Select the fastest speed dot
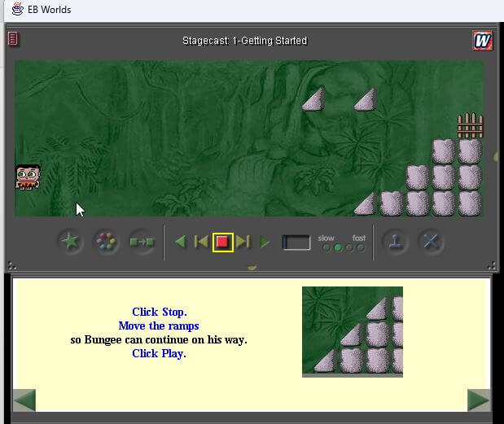The image size is (504, 424). click(x=361, y=248)
